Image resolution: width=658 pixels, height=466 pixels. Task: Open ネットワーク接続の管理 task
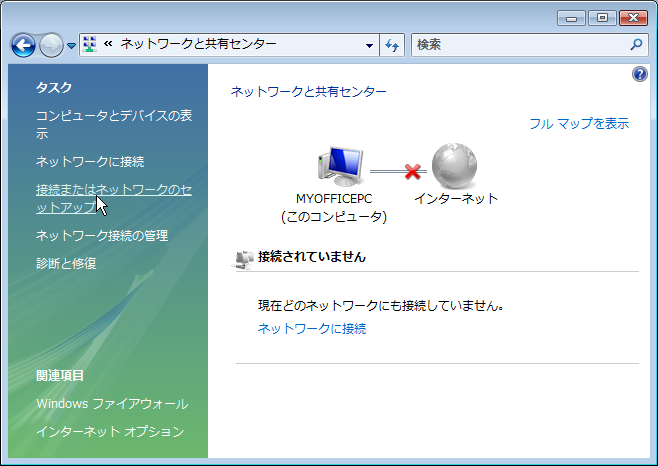pos(102,236)
